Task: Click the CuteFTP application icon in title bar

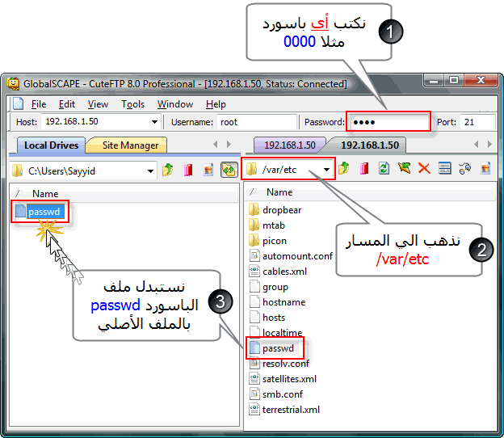Action: tap(13, 84)
